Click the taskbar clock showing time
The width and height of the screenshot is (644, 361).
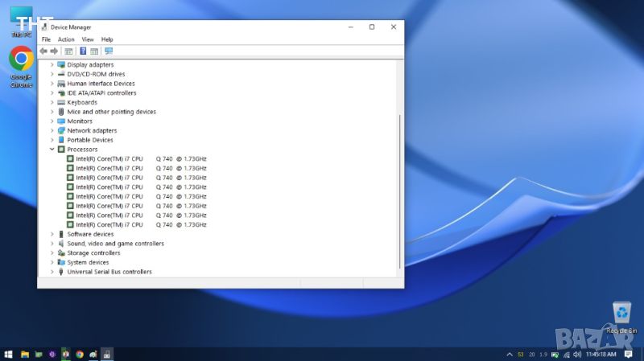602,355
